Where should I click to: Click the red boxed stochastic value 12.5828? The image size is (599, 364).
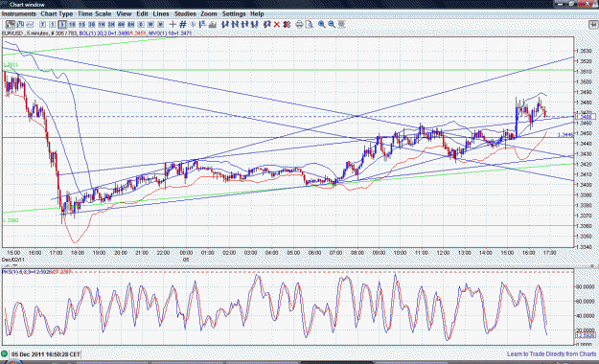(585, 335)
